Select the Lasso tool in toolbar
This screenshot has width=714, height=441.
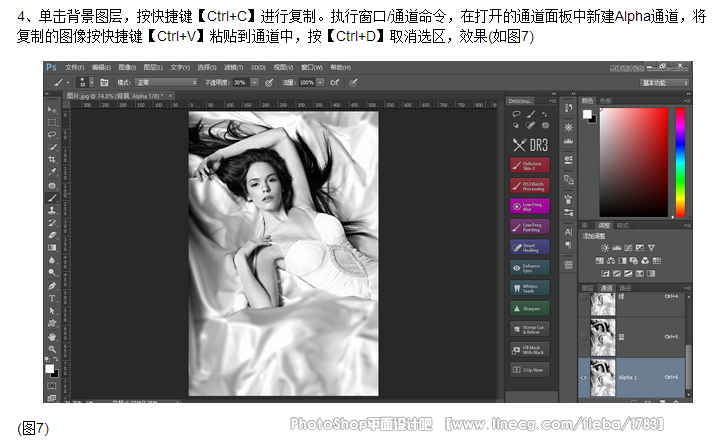coord(52,134)
